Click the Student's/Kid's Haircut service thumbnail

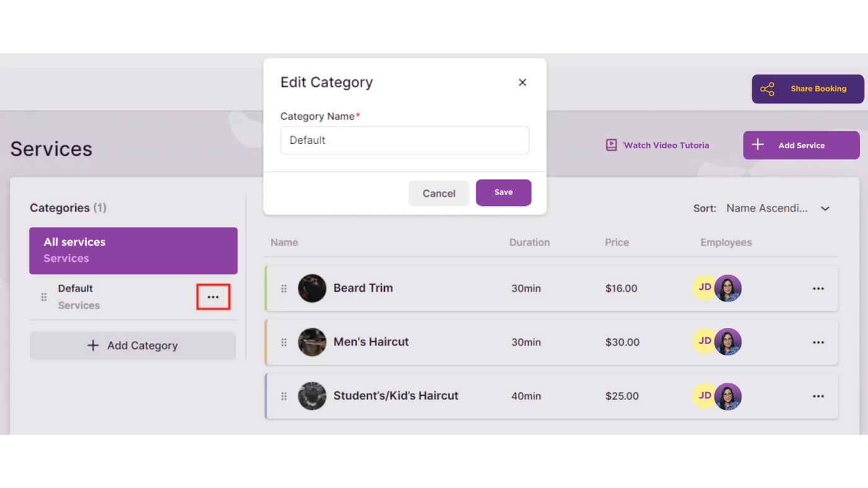coord(312,396)
